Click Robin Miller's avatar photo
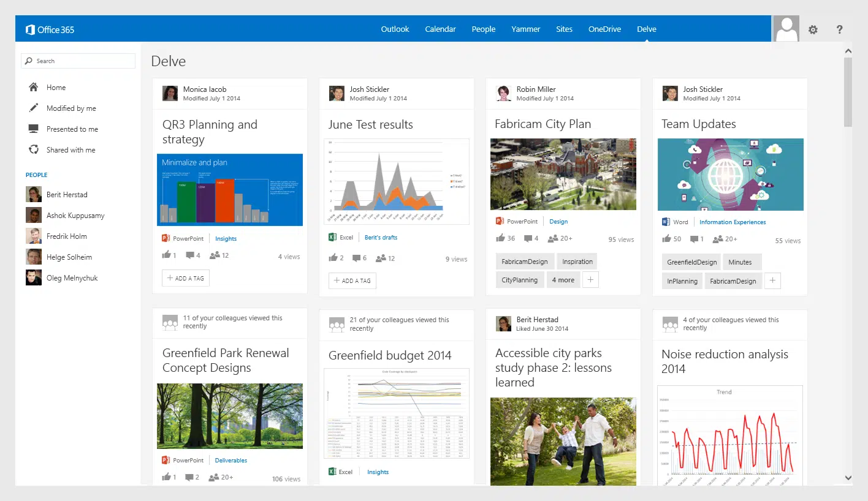The height and width of the screenshot is (501, 868). click(x=503, y=93)
